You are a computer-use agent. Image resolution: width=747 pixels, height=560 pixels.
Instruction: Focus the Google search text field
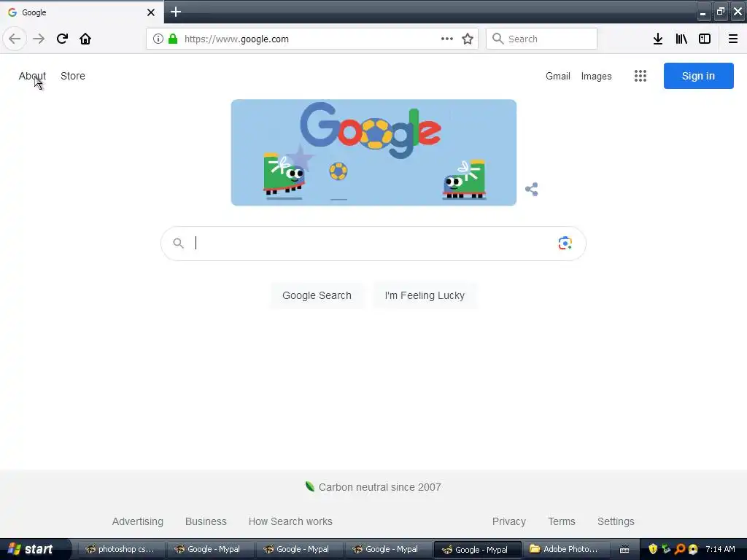(x=373, y=244)
